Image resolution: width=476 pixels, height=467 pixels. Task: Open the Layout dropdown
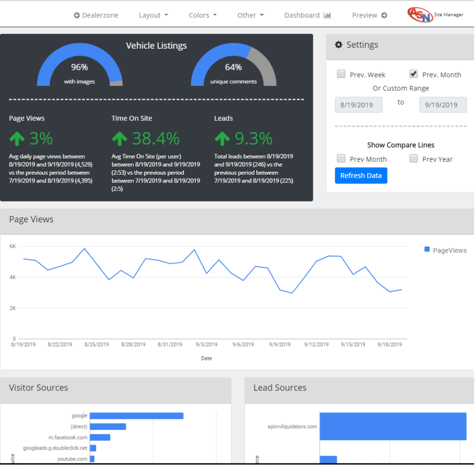pyautogui.click(x=153, y=15)
